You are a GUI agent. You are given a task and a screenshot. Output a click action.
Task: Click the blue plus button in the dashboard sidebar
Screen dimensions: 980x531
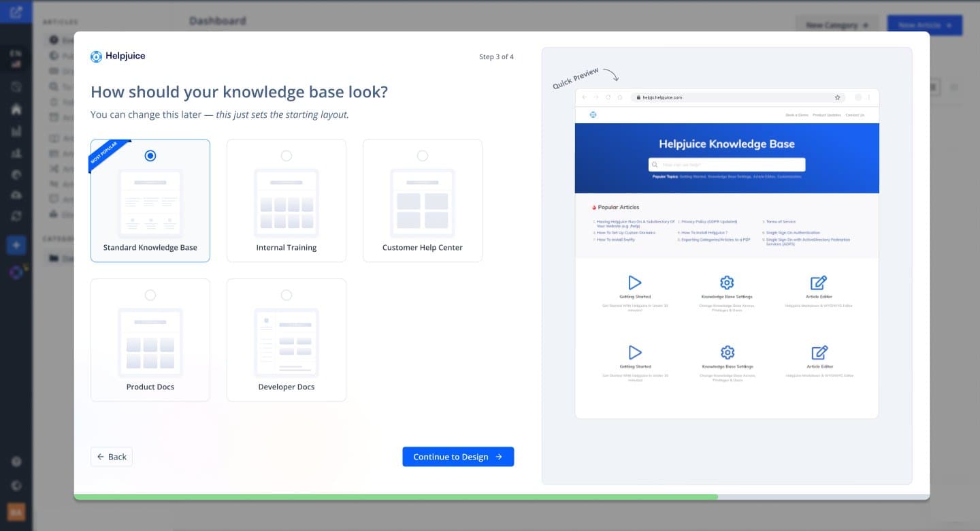click(16, 246)
